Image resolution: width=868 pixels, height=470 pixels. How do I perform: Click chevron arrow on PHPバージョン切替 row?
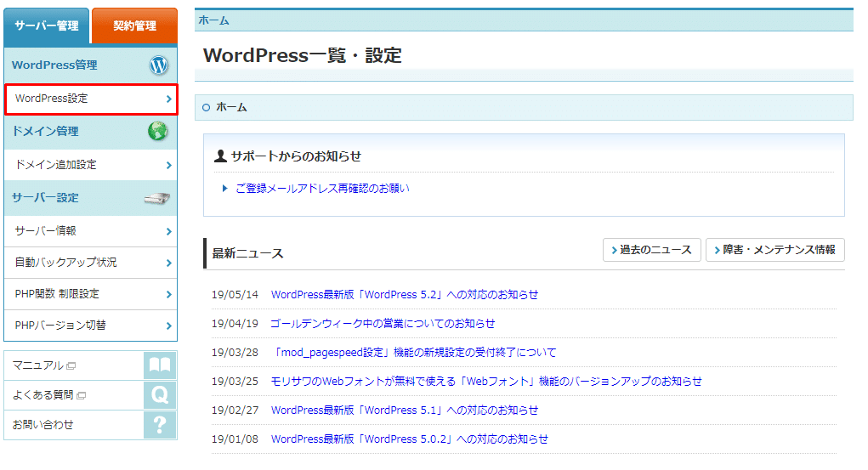pos(169,326)
